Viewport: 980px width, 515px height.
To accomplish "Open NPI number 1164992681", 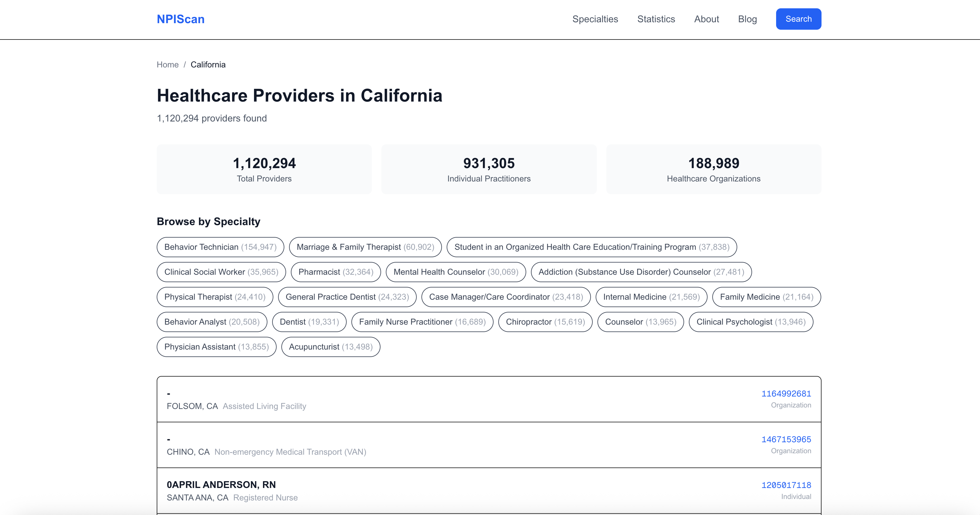I will 786,394.
